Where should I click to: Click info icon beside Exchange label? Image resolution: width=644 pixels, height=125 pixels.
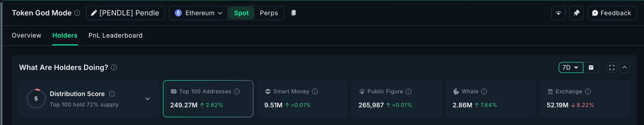point(588,92)
